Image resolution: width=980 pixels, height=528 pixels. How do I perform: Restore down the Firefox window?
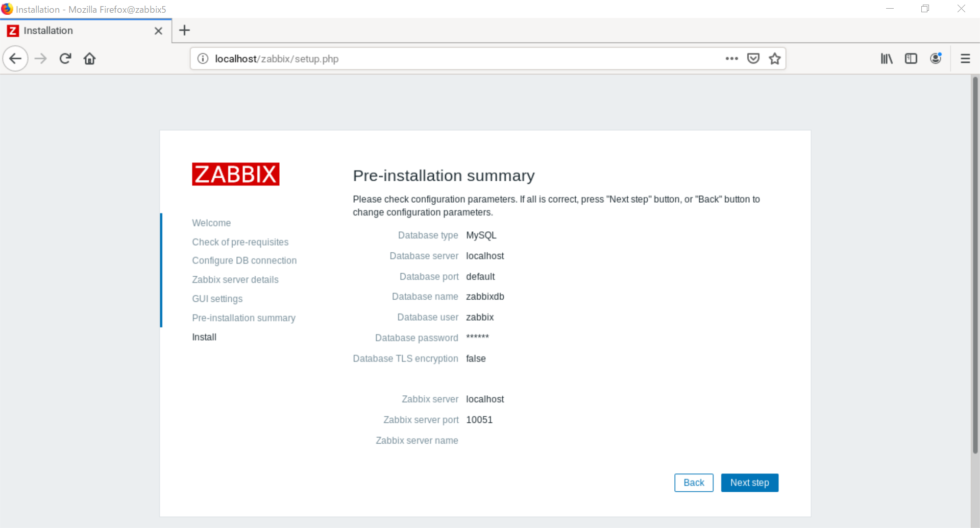coord(925,9)
